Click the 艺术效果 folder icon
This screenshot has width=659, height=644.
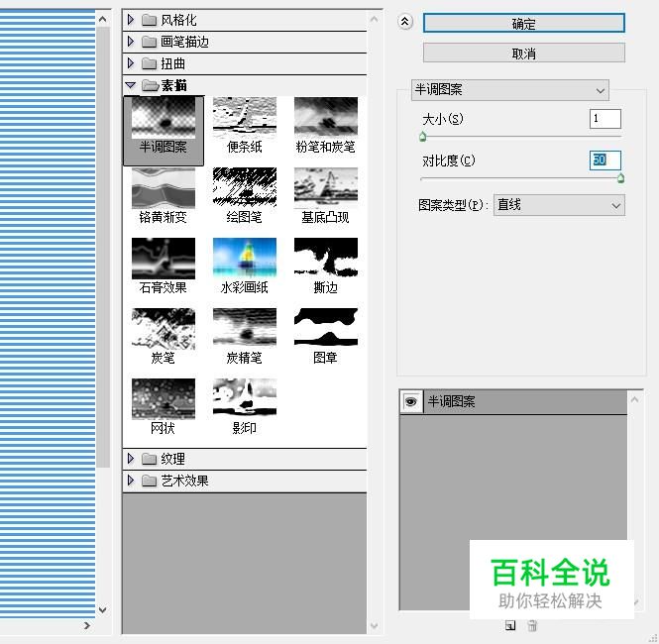coord(149,481)
